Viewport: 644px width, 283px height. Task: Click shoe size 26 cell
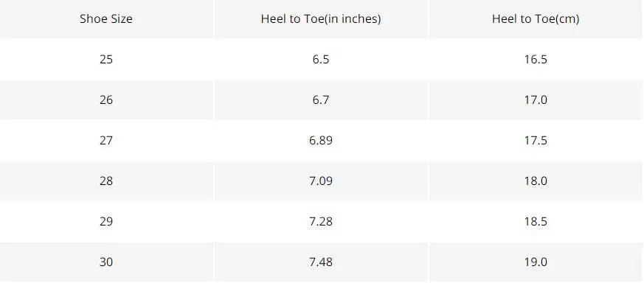pos(106,100)
